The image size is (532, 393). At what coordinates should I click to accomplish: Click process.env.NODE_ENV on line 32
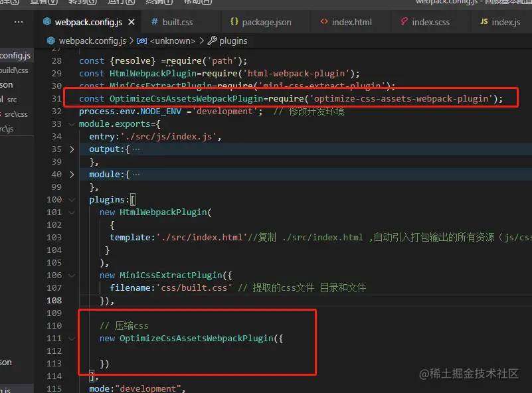(130, 112)
